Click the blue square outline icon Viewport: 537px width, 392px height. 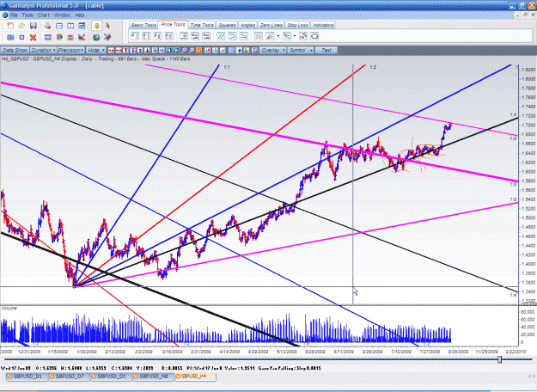coord(21,37)
